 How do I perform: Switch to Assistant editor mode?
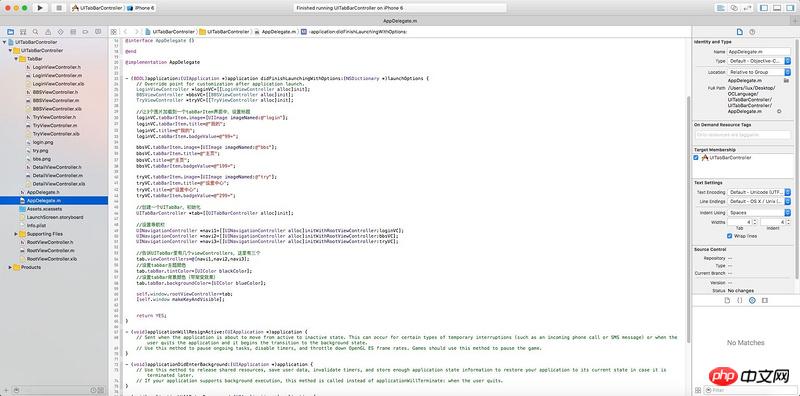click(734, 8)
